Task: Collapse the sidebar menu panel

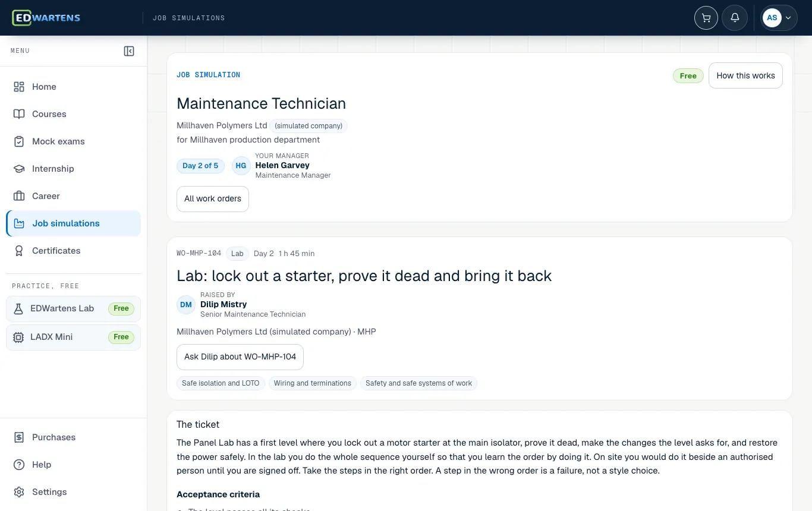Action: click(x=129, y=51)
